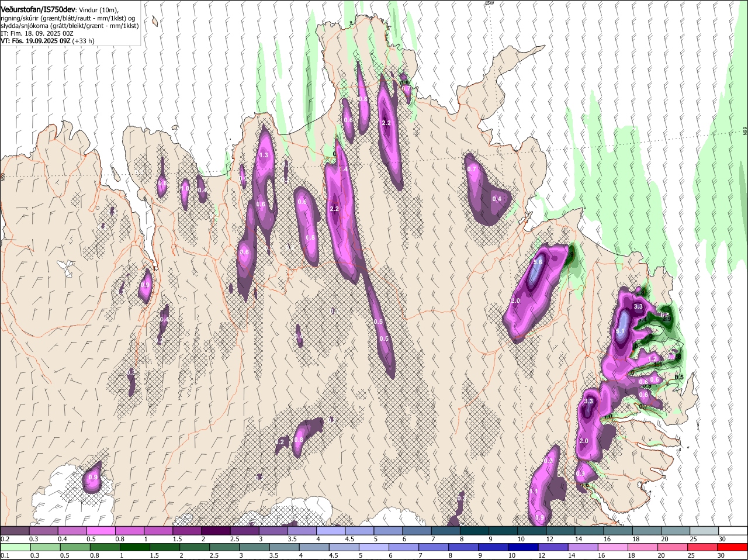This screenshot has height=560, width=748.
Task: Pick upper legend swatch between 5 and 6
Action: (388, 530)
